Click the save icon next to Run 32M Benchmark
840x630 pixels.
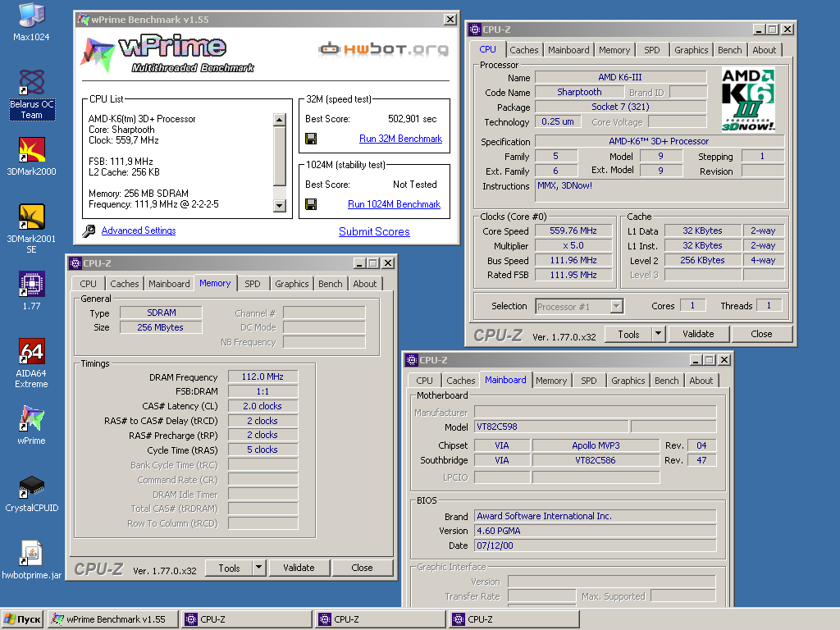point(311,139)
